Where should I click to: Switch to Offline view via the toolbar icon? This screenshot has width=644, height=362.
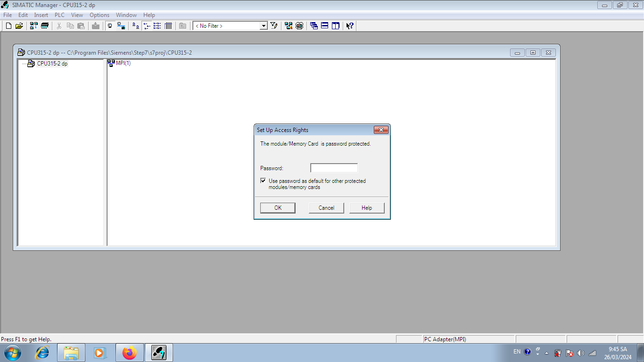point(110,26)
